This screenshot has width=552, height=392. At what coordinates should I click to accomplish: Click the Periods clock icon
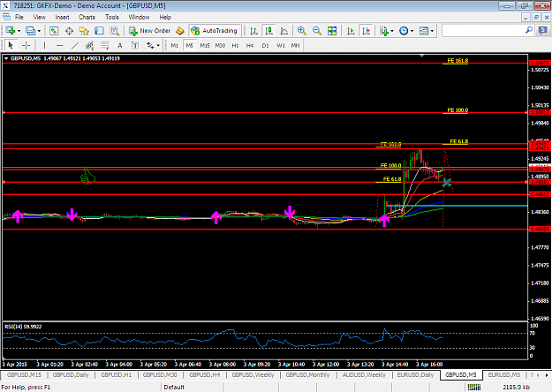point(404,31)
